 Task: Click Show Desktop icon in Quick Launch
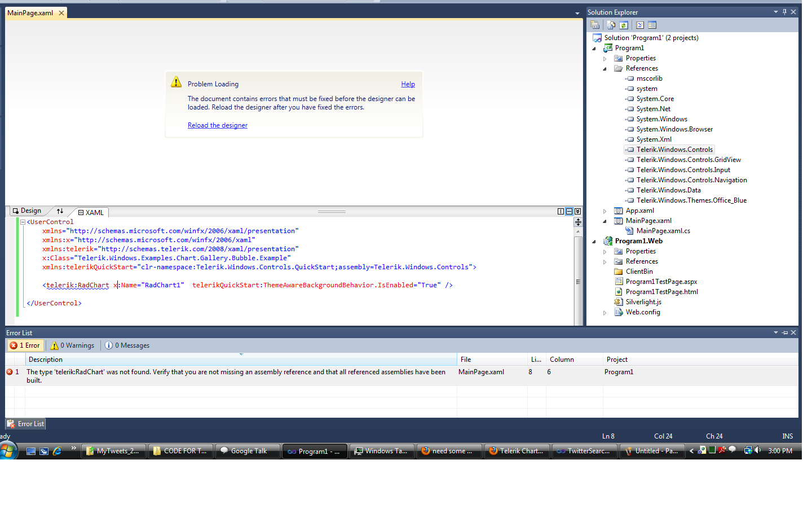pyautogui.click(x=31, y=451)
